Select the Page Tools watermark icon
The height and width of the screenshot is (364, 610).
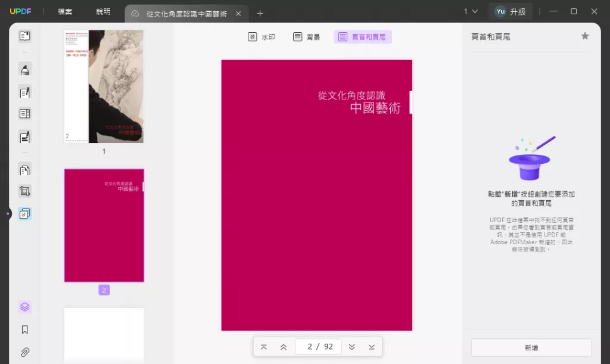(24, 213)
